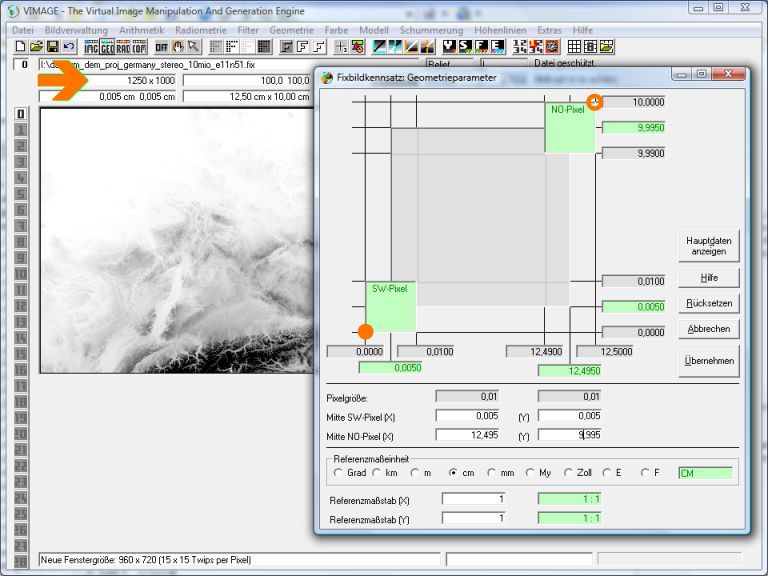Click the DIFF toolbar icon
Image resolution: width=768 pixels, height=576 pixels.
coord(160,46)
